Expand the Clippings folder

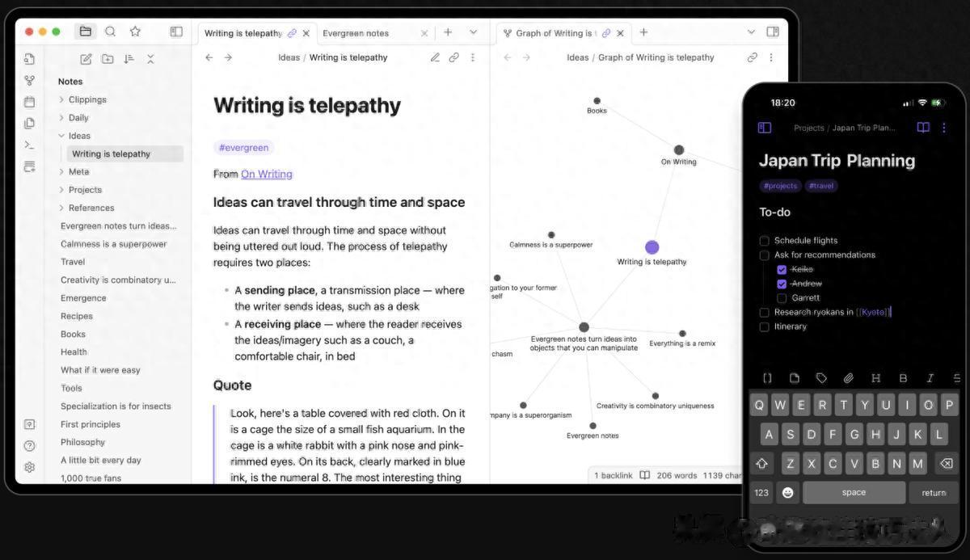pos(61,99)
